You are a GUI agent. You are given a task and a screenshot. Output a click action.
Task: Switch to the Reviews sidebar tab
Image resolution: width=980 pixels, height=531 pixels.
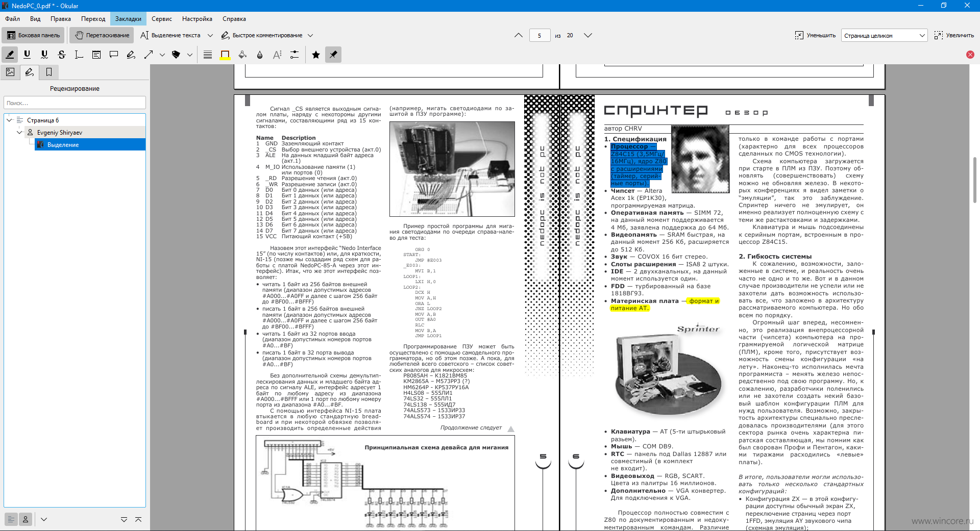pos(30,72)
